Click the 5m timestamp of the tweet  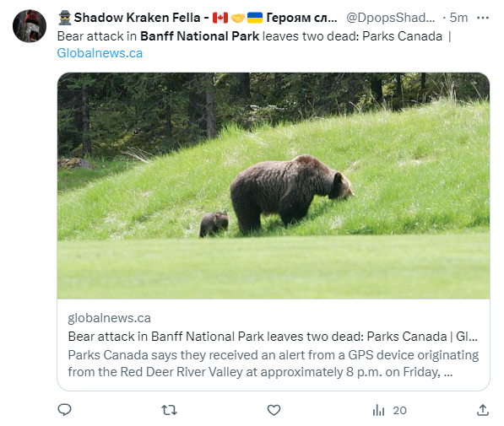[458, 18]
